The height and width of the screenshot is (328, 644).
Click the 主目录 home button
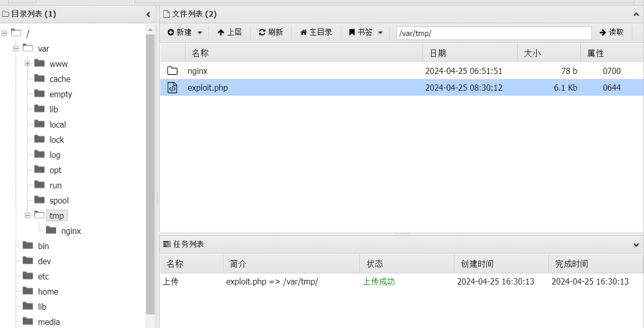coord(316,32)
